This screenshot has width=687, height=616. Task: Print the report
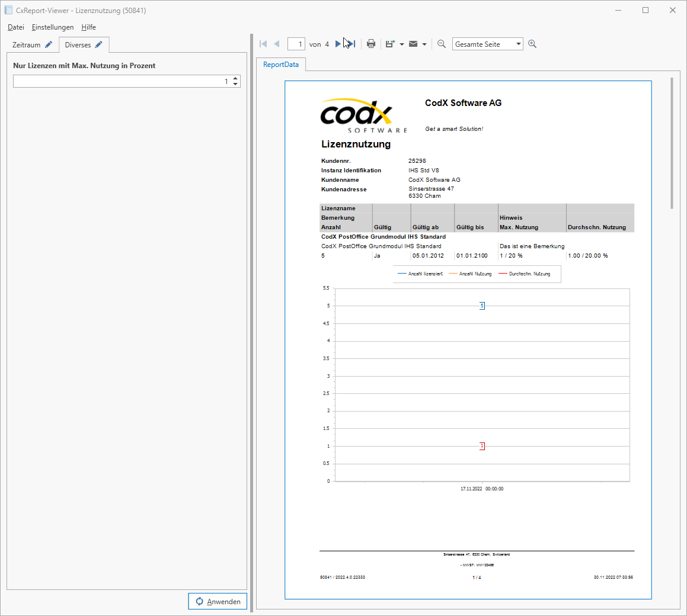[371, 44]
